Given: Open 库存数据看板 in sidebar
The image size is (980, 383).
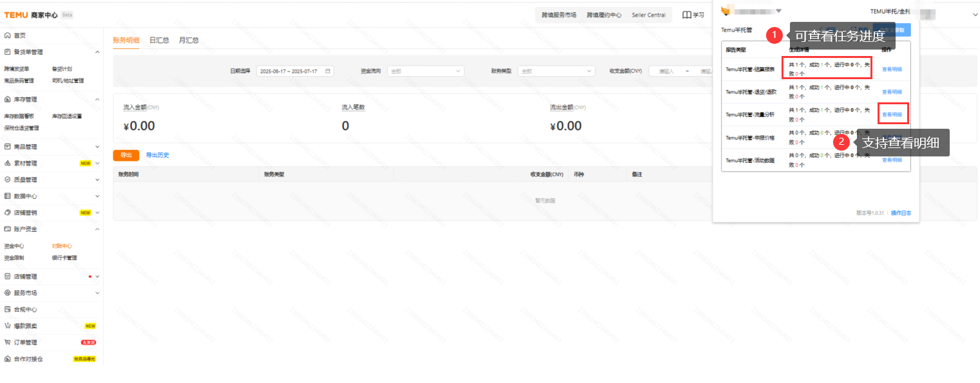Looking at the screenshot, I should (19, 116).
